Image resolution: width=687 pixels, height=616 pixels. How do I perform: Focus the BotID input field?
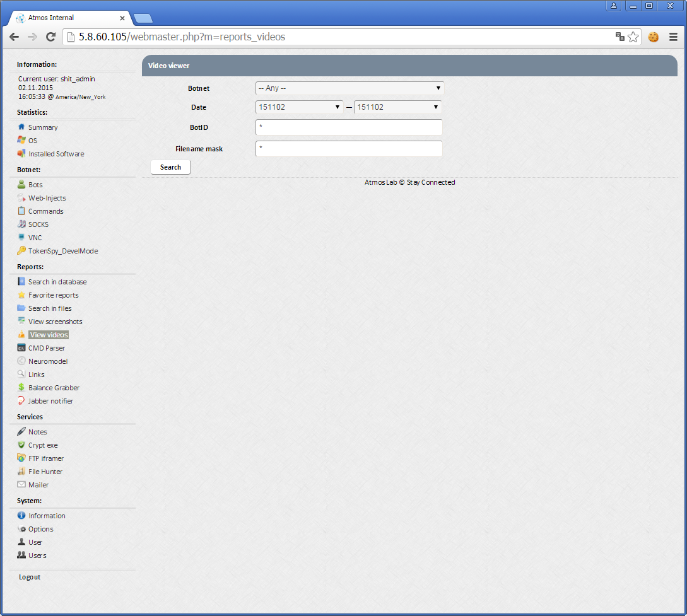349,127
